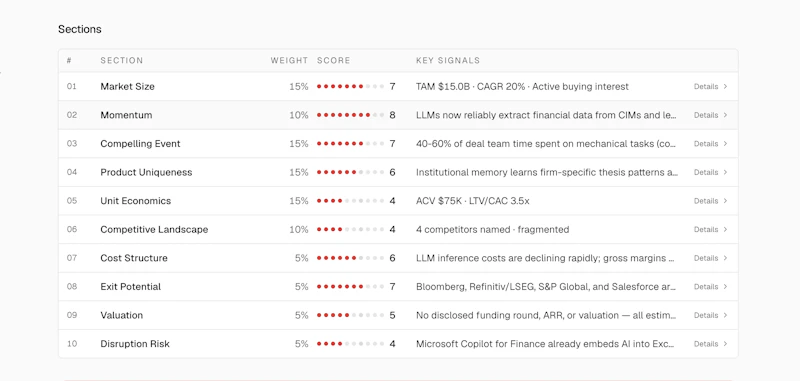The image size is (800, 381).
Task: Click key signal starting No disclosed funding round
Action: click(546, 315)
